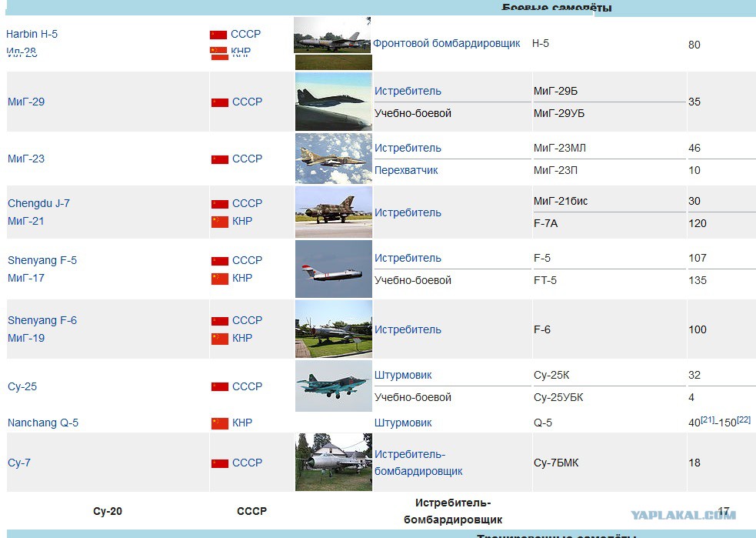756x538 pixels.
Task: Open the Nanchang Q-5 link
Action: [43, 423]
